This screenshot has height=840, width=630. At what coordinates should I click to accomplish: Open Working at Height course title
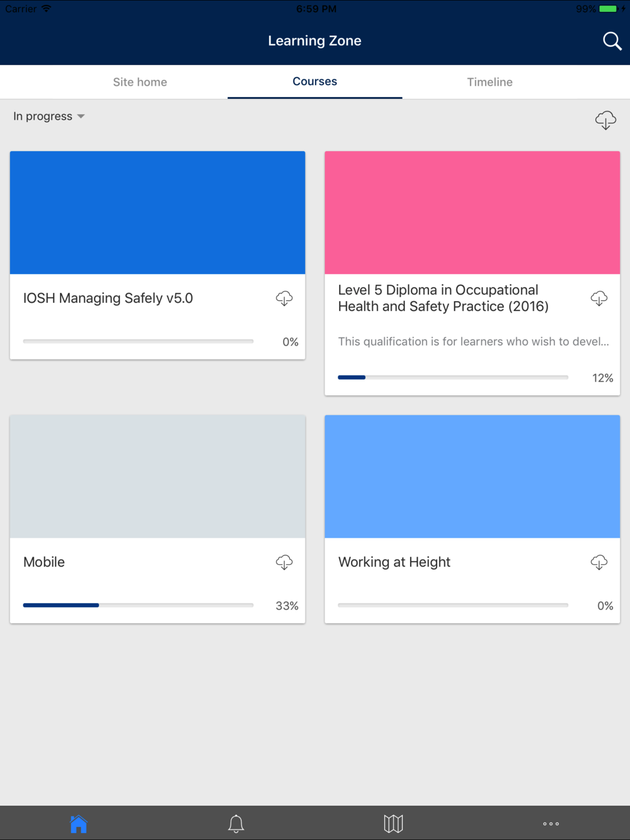(x=394, y=562)
